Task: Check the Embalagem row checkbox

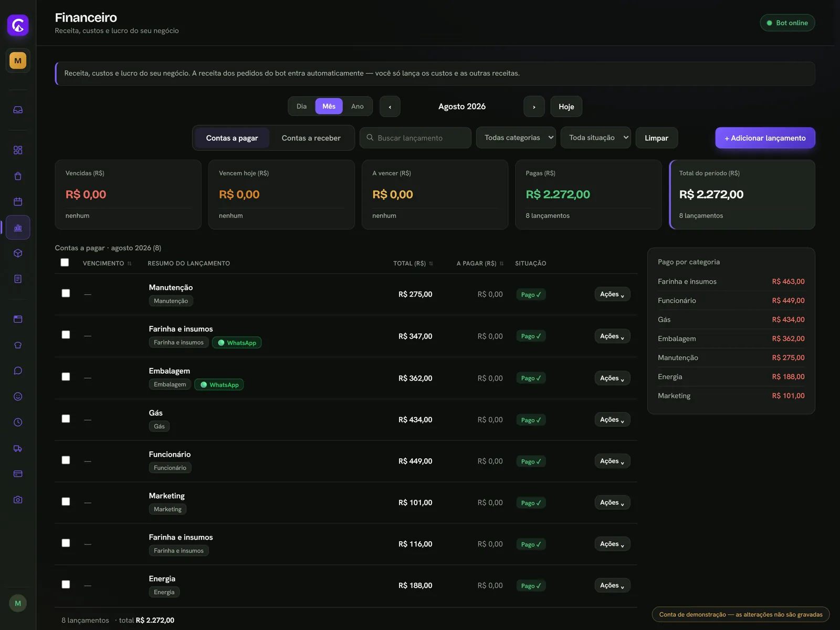Action: tap(66, 376)
